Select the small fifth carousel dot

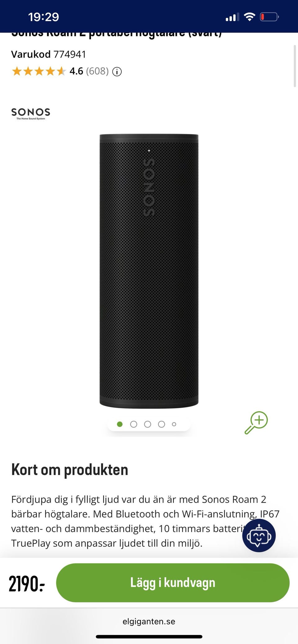174,424
